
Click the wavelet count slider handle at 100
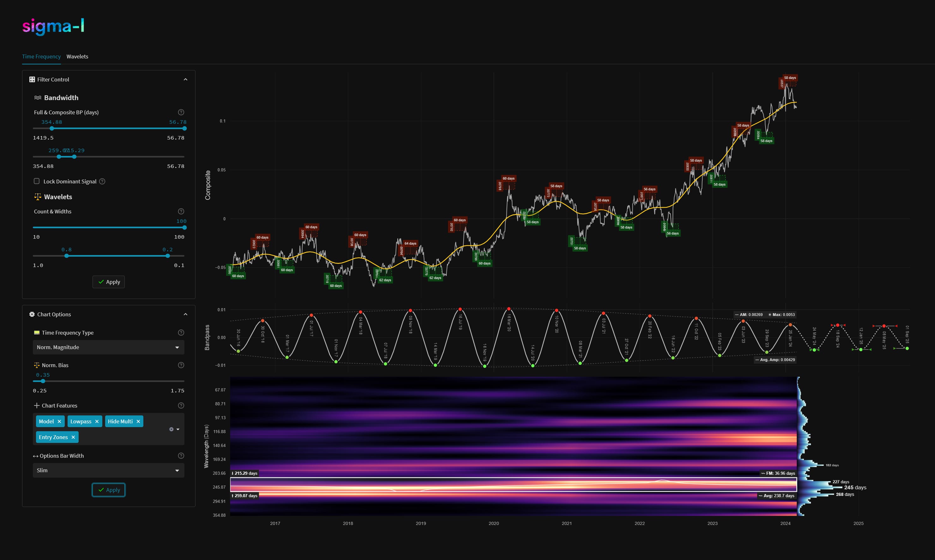[x=185, y=228]
